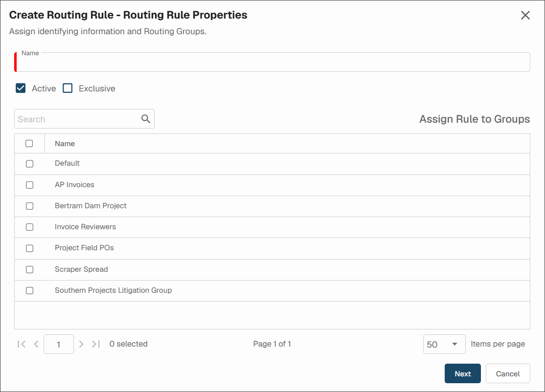Viewport: 545px width, 392px height.
Task: Click the Bertram Dam Project text
Action: 91,206
